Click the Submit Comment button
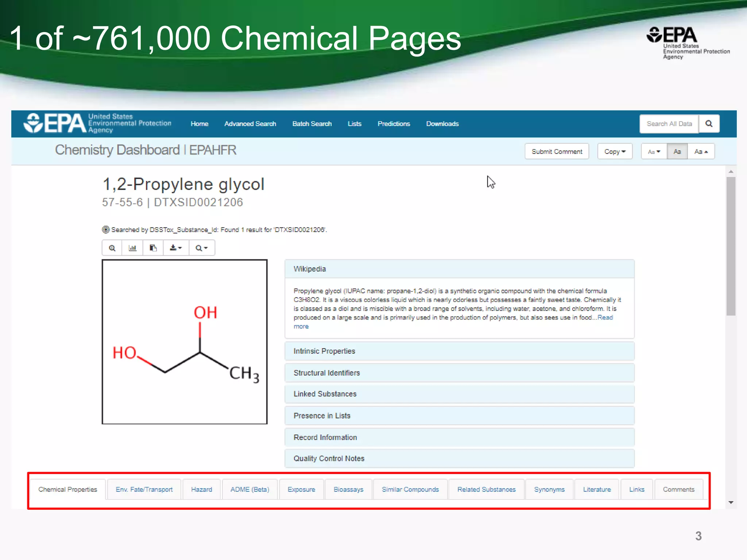 click(x=557, y=151)
